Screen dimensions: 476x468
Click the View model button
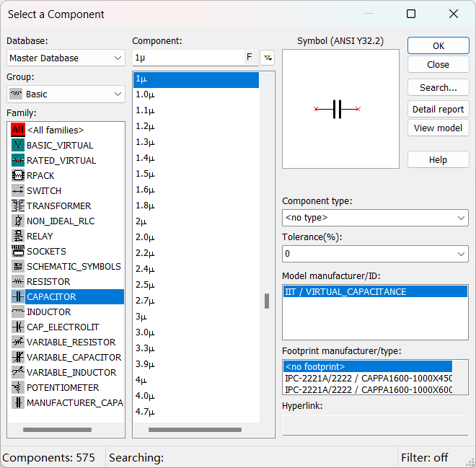(438, 128)
